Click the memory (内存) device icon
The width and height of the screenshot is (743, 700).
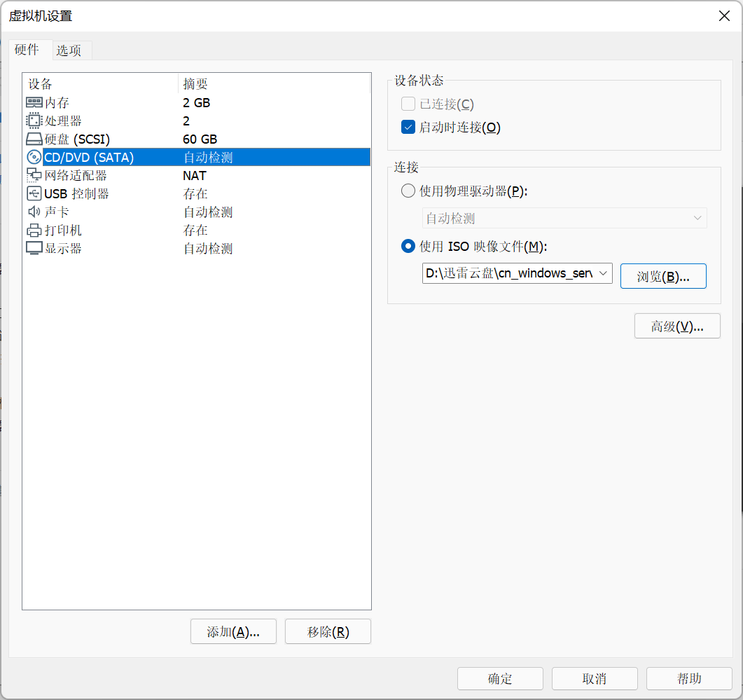coord(34,102)
